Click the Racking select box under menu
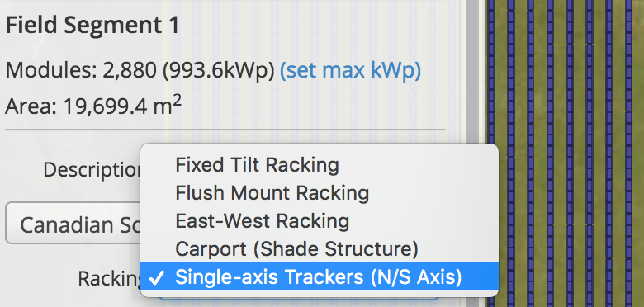 tap(299, 299)
